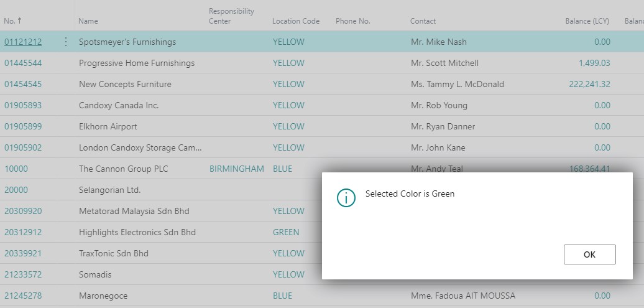Image resolution: width=644 pixels, height=308 pixels.
Task: Open the 1,499.03 balance drill-down
Action: [x=594, y=63]
